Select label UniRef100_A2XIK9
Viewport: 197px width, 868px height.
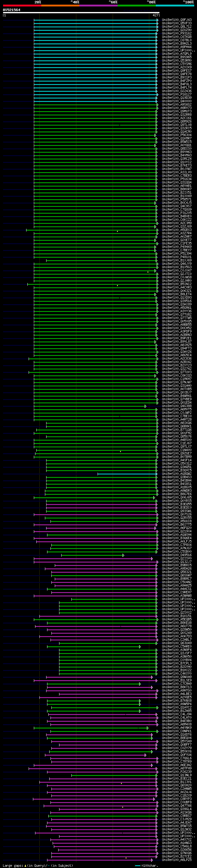(x=176, y=67)
